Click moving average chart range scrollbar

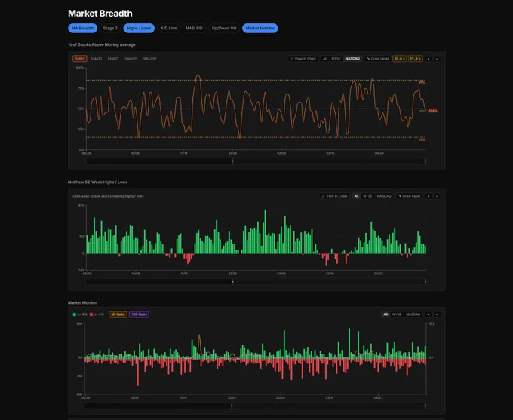coord(256,161)
